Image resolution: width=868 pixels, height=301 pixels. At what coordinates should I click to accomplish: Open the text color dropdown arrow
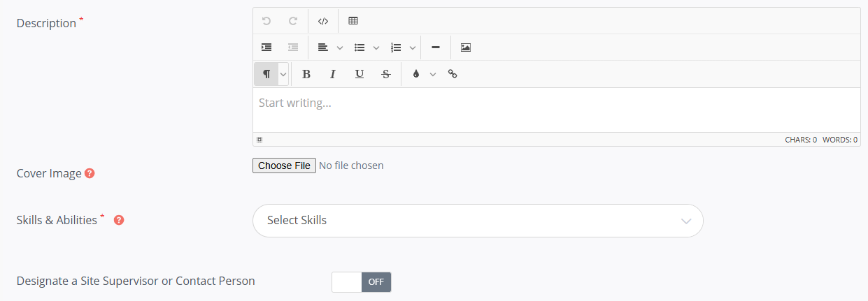point(433,74)
